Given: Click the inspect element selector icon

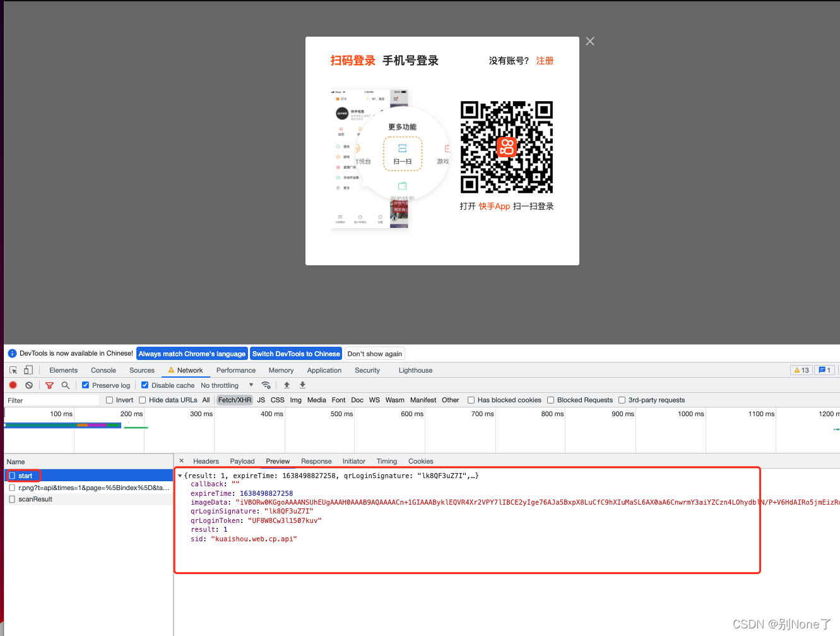Looking at the screenshot, I should coord(13,370).
